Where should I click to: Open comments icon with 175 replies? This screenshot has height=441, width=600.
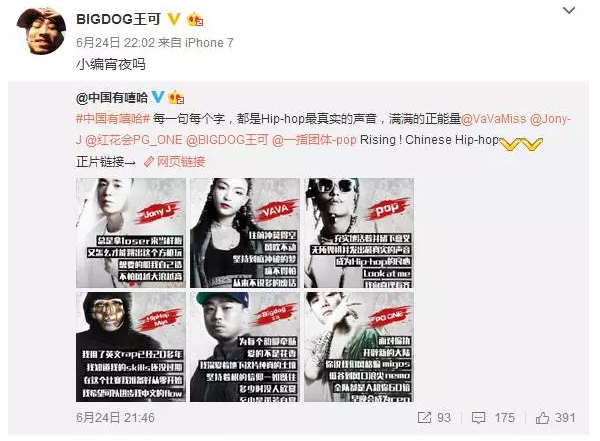pos(478,418)
